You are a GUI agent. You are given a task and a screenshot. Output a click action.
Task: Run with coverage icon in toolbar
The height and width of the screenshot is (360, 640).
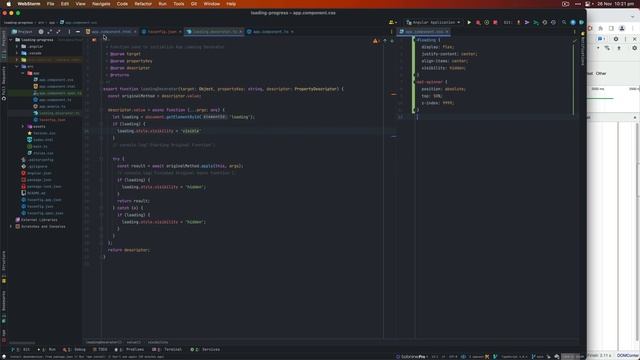point(487,22)
